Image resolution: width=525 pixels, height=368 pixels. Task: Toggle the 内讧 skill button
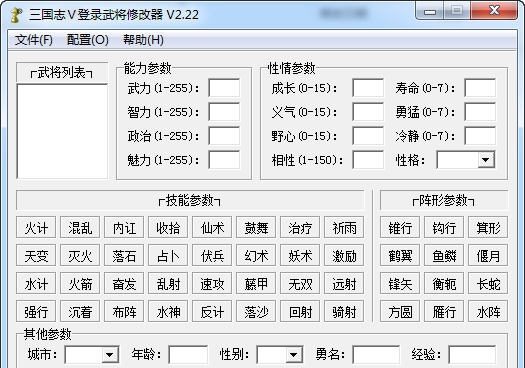[x=124, y=228]
